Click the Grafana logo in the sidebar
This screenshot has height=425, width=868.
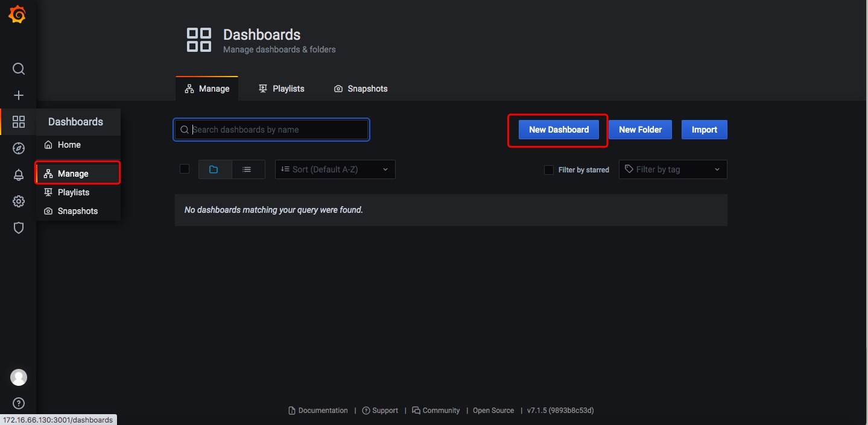tap(17, 14)
